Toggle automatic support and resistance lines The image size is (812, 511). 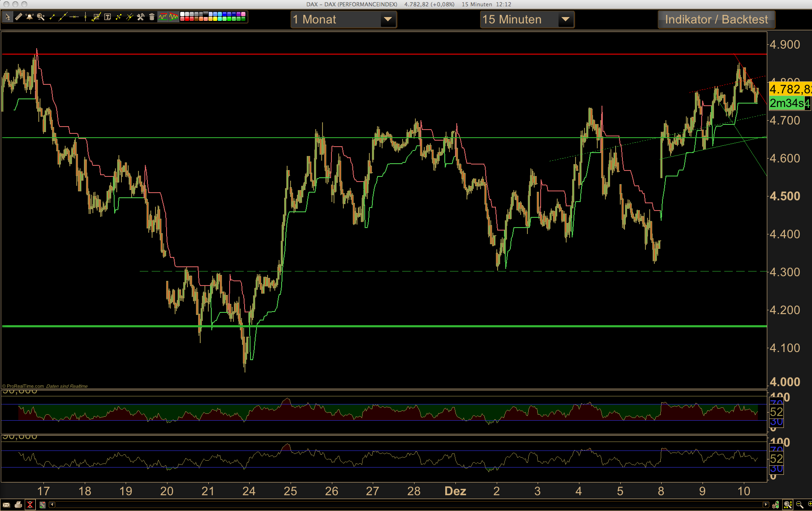pos(163,17)
